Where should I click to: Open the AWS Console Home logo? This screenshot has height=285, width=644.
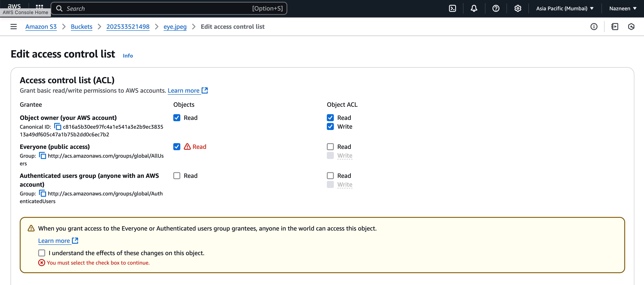pyautogui.click(x=14, y=6)
